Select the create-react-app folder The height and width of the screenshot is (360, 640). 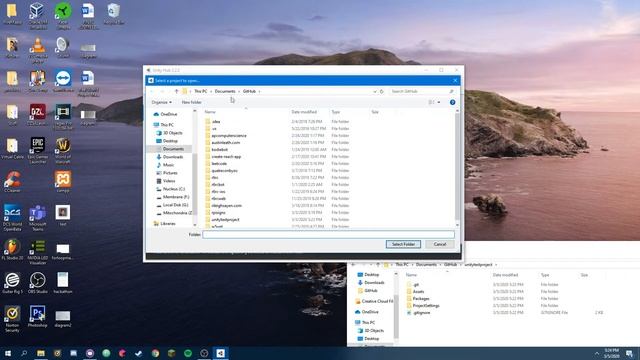[225, 157]
